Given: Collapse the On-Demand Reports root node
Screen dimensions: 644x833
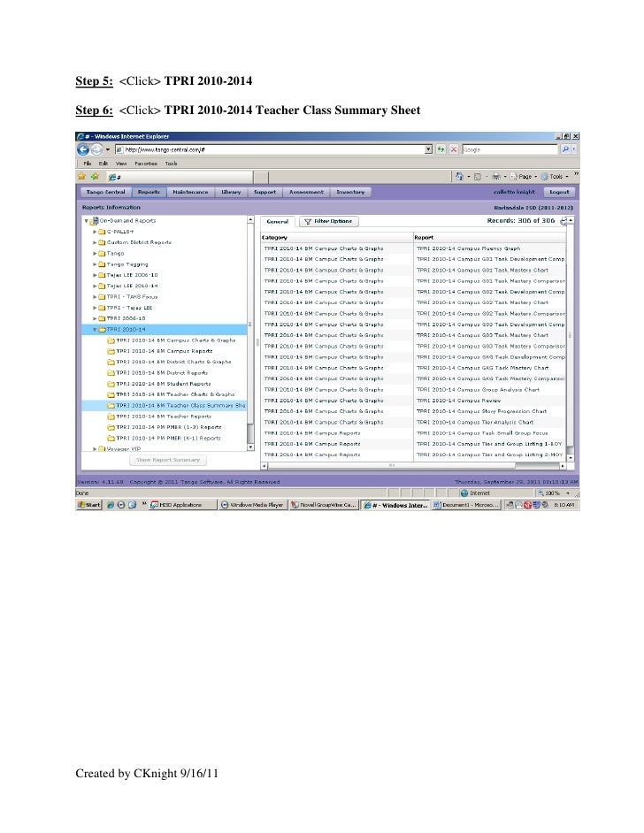Looking at the screenshot, I should point(87,221).
